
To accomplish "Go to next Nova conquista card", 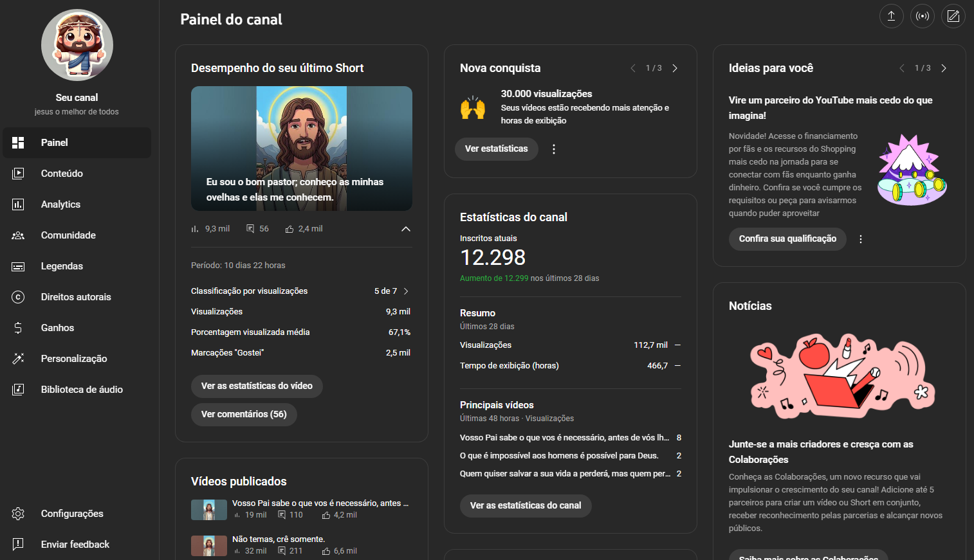I will coord(674,68).
